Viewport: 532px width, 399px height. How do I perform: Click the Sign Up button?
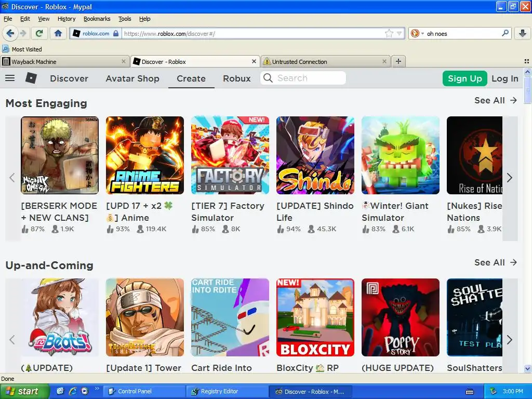pyautogui.click(x=465, y=78)
